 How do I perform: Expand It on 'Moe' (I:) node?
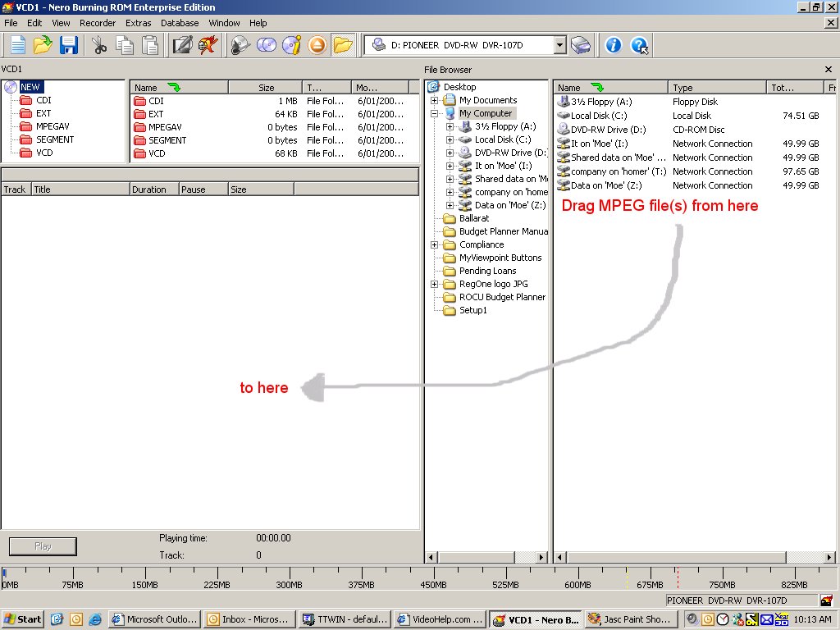click(450, 166)
